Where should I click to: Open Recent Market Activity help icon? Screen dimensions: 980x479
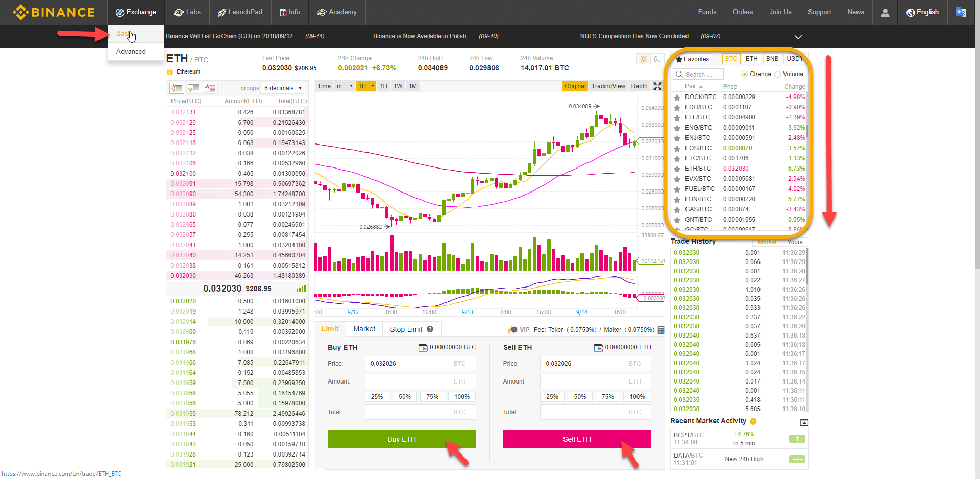pyautogui.click(x=753, y=421)
